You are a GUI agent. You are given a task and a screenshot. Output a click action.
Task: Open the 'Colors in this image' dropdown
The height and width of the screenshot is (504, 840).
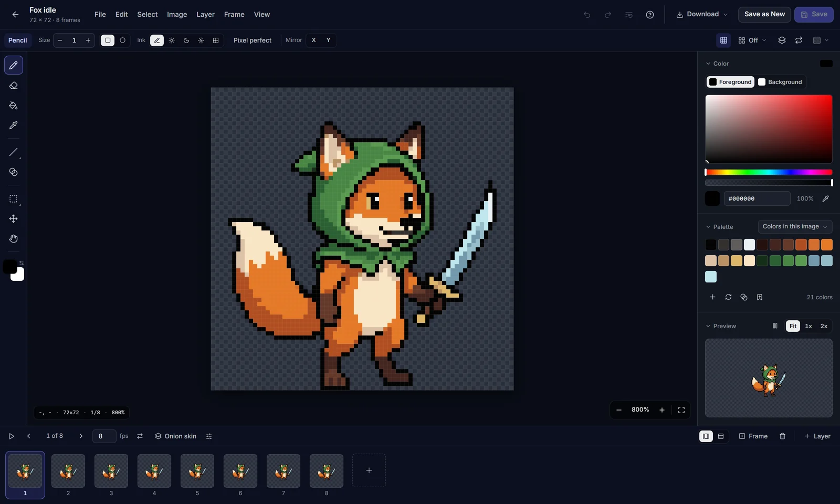tap(795, 227)
